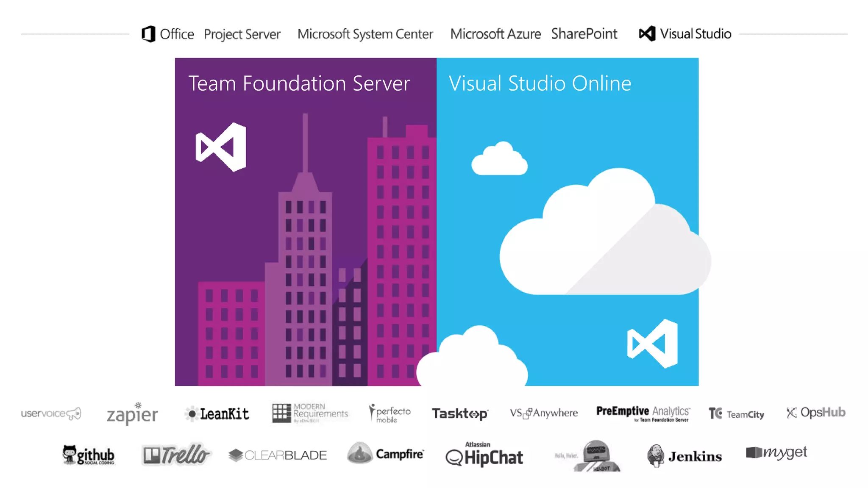Click the GitHub octocat logo
The height and width of the screenshot is (488, 868).
70,455
